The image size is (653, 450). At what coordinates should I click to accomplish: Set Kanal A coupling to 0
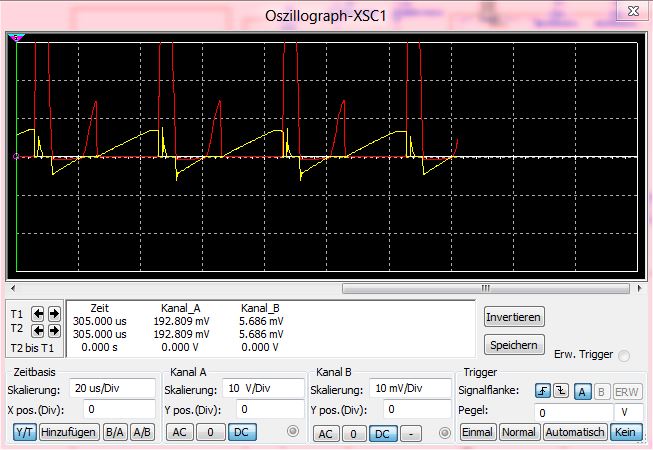[210, 432]
